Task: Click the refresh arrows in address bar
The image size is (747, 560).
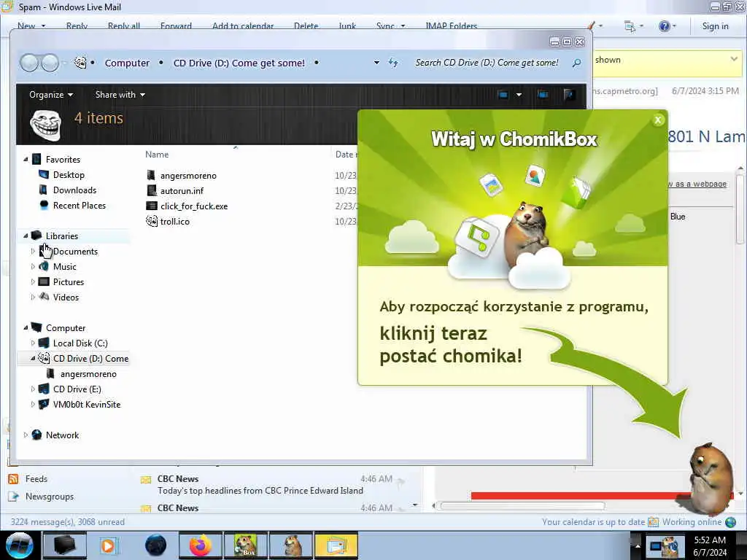Action: click(x=393, y=63)
